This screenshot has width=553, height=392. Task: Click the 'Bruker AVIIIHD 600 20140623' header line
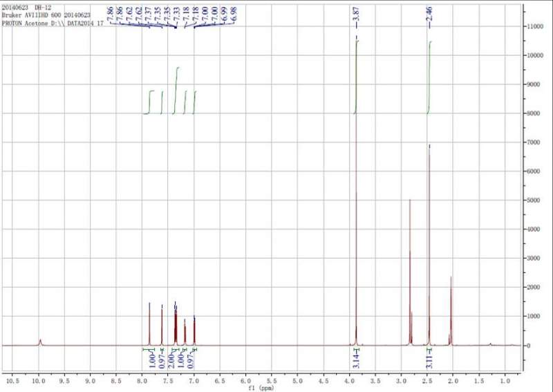click(46, 15)
